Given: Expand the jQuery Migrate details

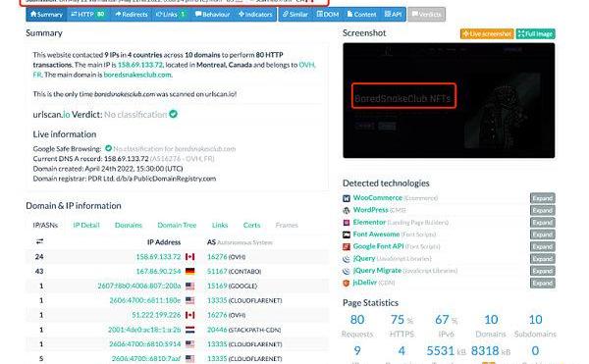Looking at the screenshot, I should coord(543,271).
